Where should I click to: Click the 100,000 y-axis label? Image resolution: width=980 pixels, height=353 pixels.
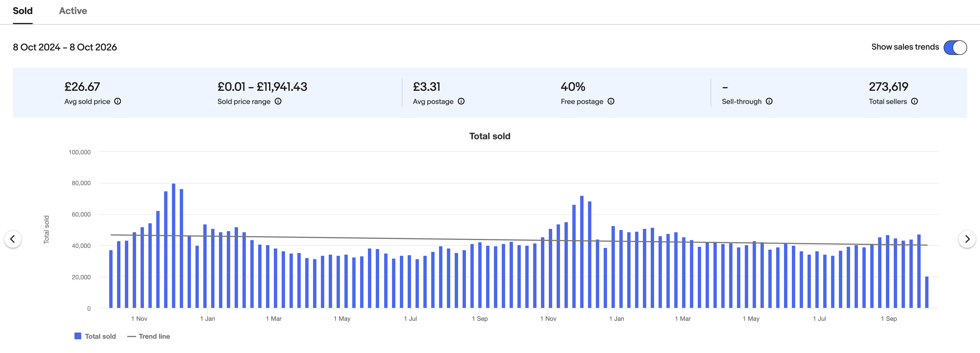80,152
